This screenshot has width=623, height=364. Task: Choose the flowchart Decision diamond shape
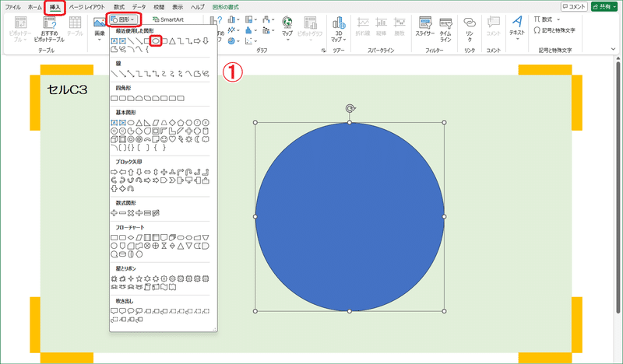pyautogui.click(x=131, y=237)
